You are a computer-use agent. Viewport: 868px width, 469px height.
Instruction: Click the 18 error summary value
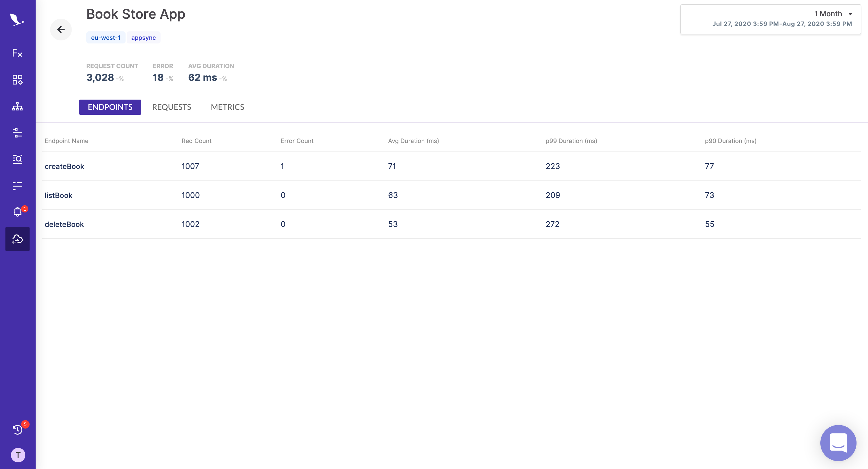click(158, 78)
